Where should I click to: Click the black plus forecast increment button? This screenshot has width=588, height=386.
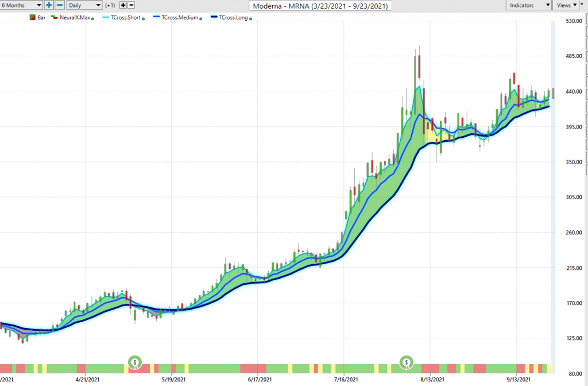click(123, 5)
